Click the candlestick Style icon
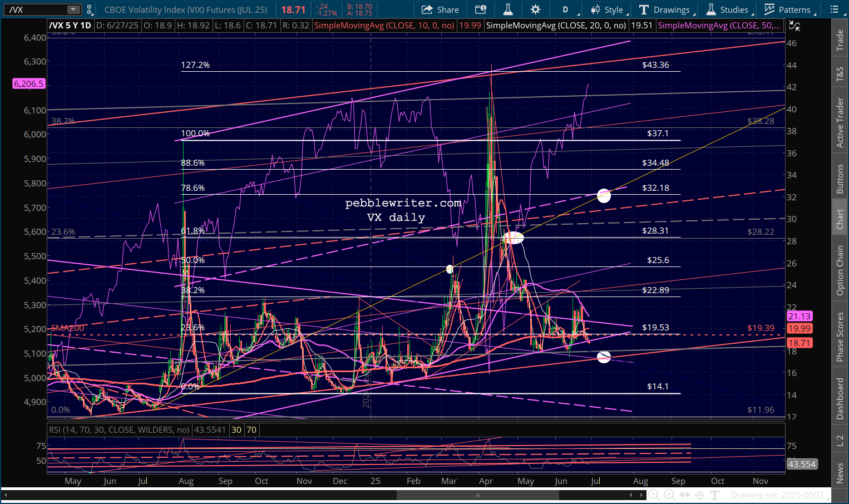Viewport: 849px width, 504px height. coord(595,9)
